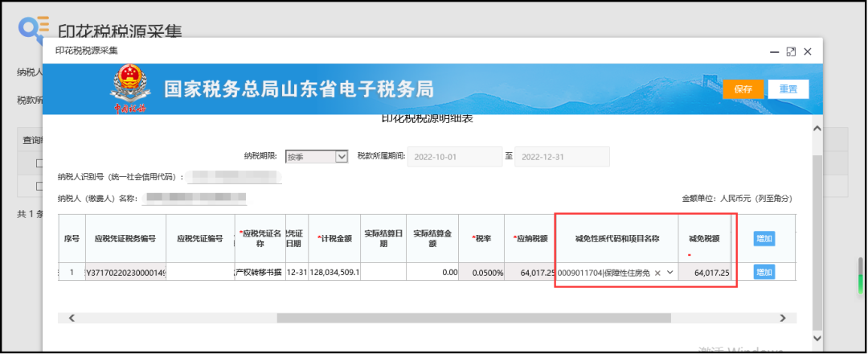Click the date cell ending 12-31
The height and width of the screenshot is (354, 868).
(x=297, y=272)
